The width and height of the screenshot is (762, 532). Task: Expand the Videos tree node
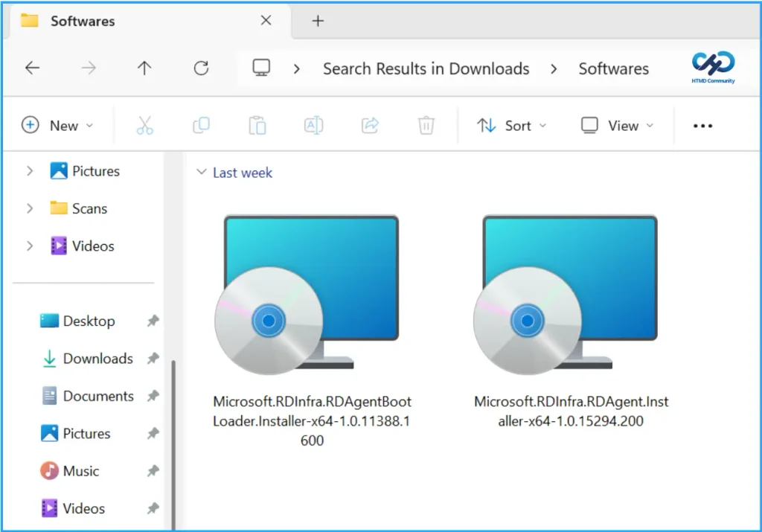tap(30, 246)
